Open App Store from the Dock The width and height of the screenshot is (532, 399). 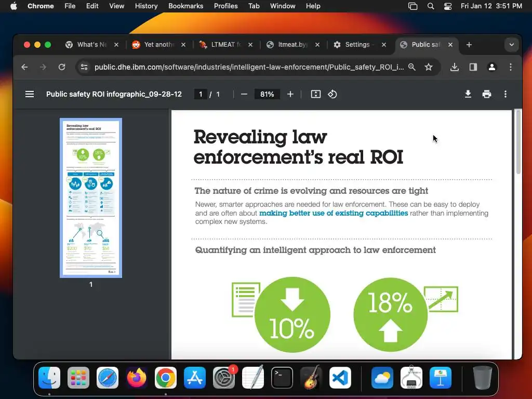point(195,378)
